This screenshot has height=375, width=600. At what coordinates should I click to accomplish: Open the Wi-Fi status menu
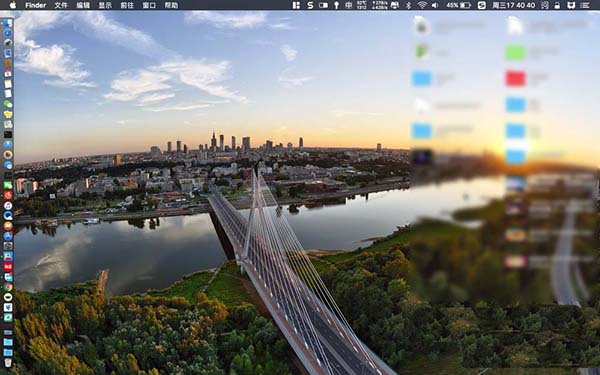pos(422,5)
